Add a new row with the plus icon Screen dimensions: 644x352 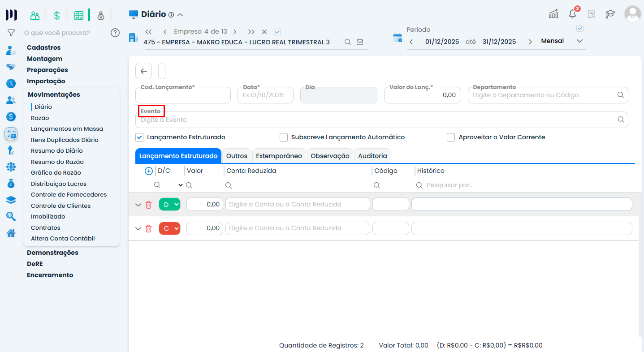tap(149, 171)
